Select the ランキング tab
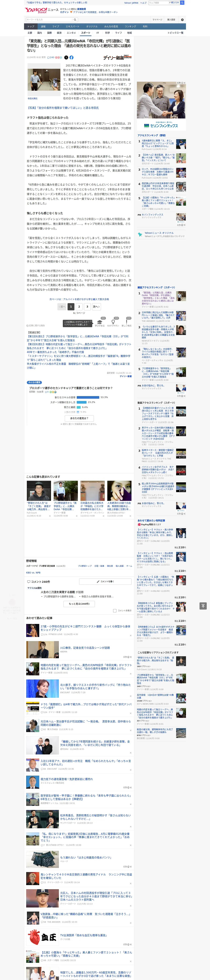This screenshot has height=980, width=210. (x=130, y=27)
